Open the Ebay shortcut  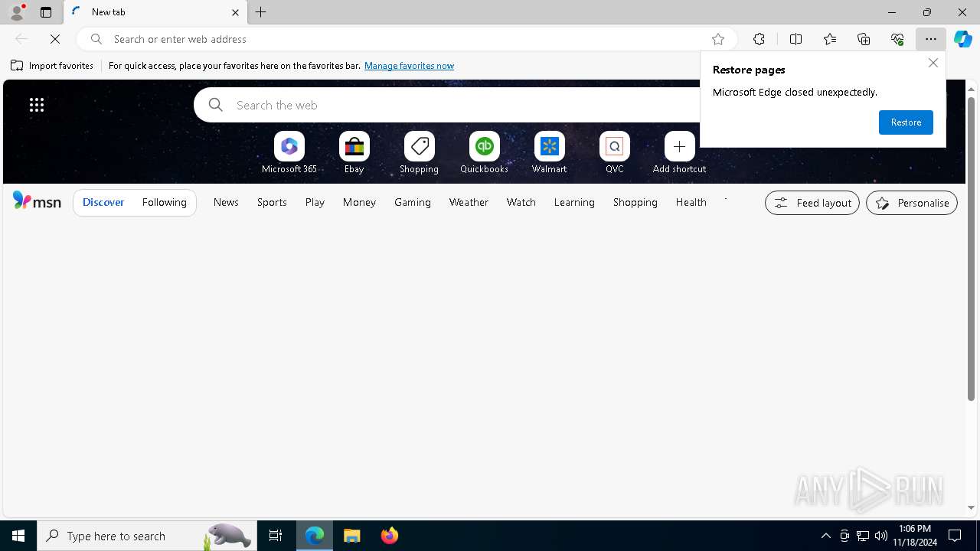tap(354, 153)
